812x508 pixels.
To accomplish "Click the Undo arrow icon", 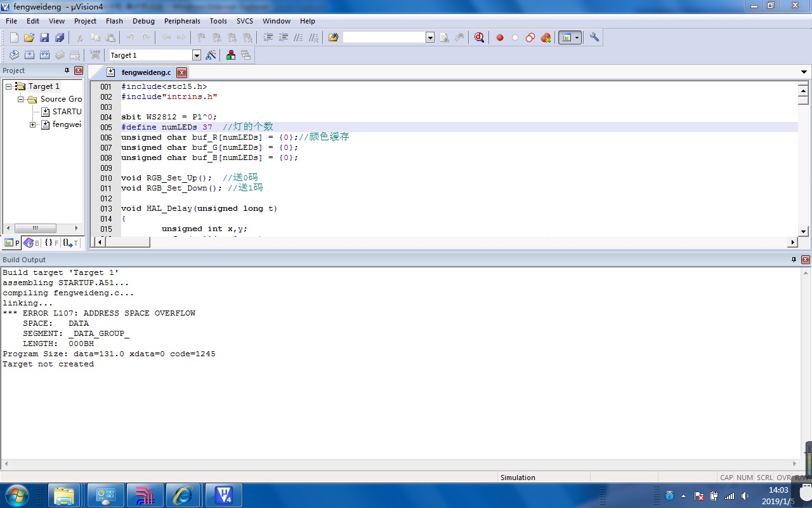I will (131, 37).
